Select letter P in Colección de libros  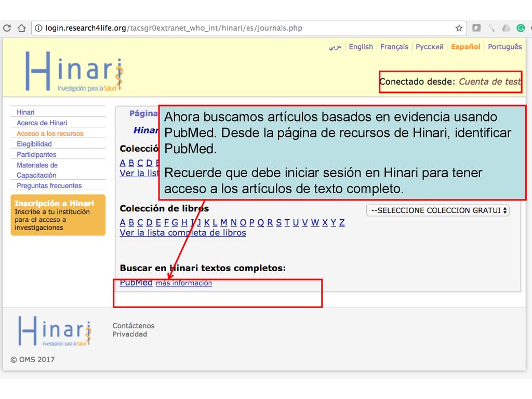click(x=252, y=222)
